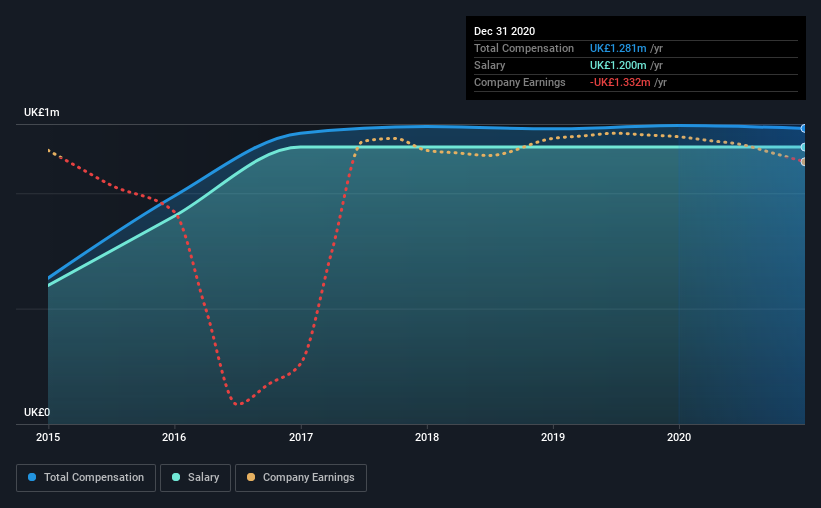Click the -UK£1.332m company earnings value
The height and width of the screenshot is (508, 821).
(x=620, y=83)
